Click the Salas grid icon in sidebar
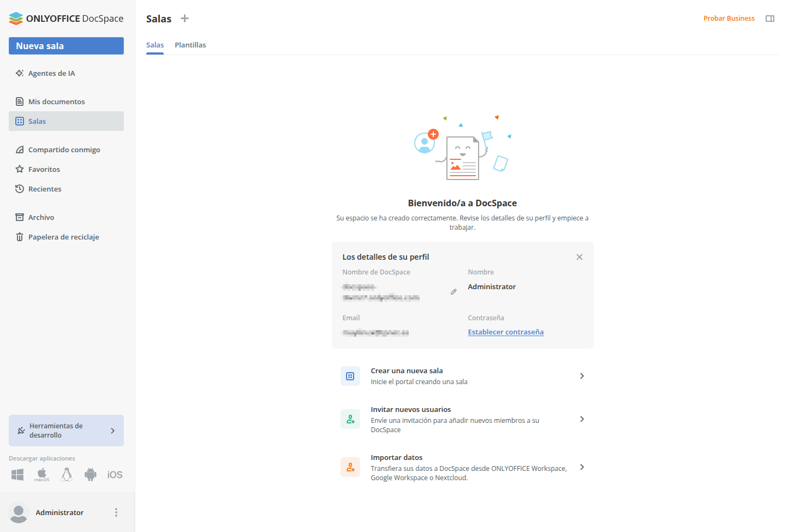Image resolution: width=788 pixels, height=532 pixels. coord(20,121)
